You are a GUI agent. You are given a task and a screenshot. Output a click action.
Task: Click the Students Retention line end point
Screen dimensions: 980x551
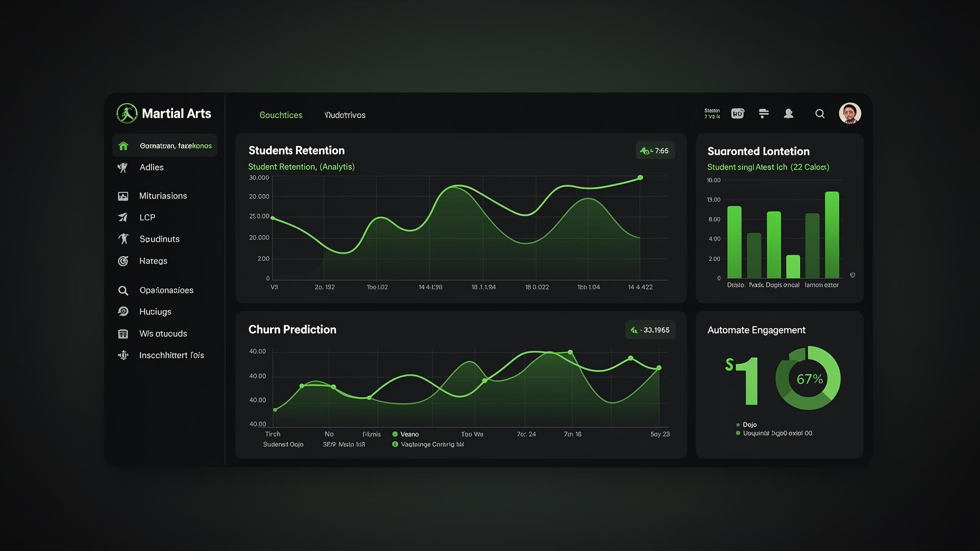(x=641, y=178)
